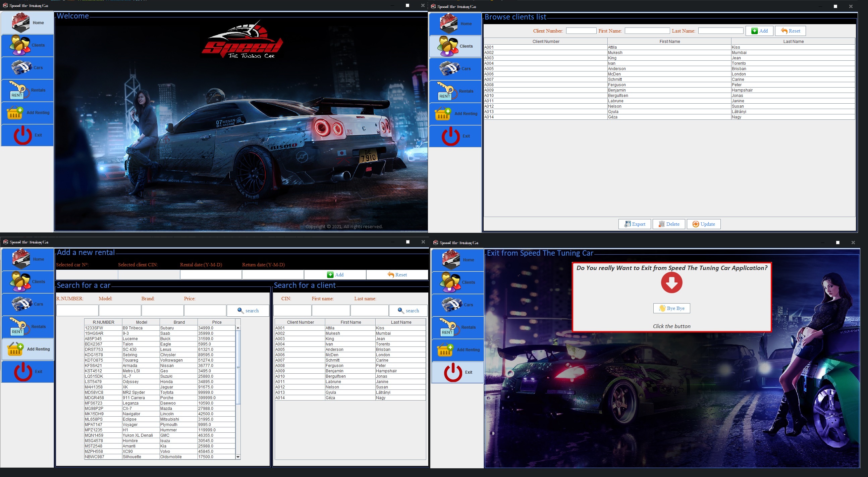Click the Rental date input field

point(211,275)
